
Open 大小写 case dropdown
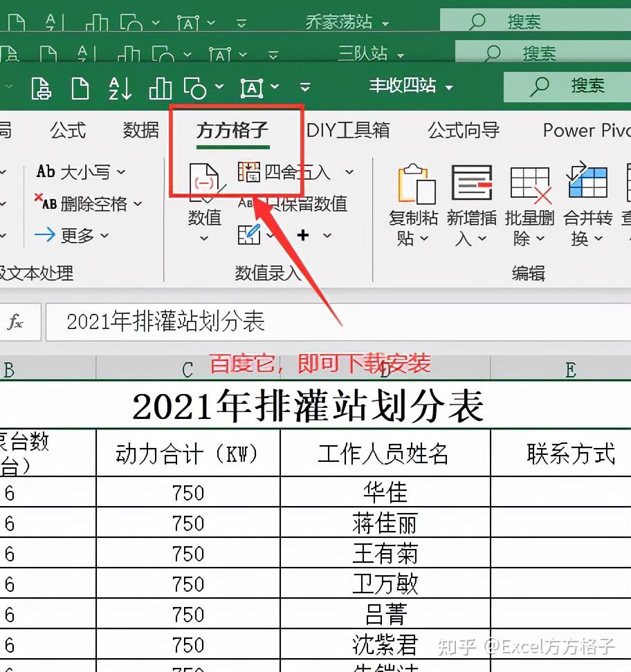coord(81,172)
